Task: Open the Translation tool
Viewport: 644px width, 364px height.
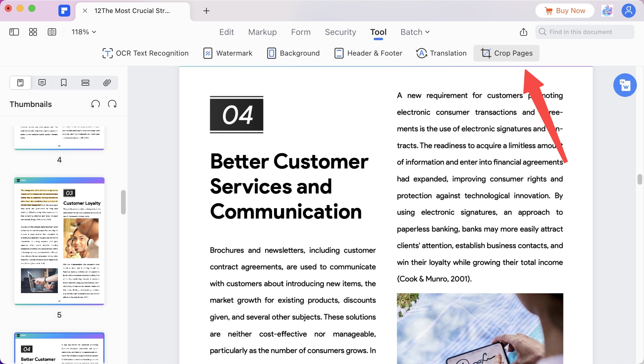Action: coord(441,53)
